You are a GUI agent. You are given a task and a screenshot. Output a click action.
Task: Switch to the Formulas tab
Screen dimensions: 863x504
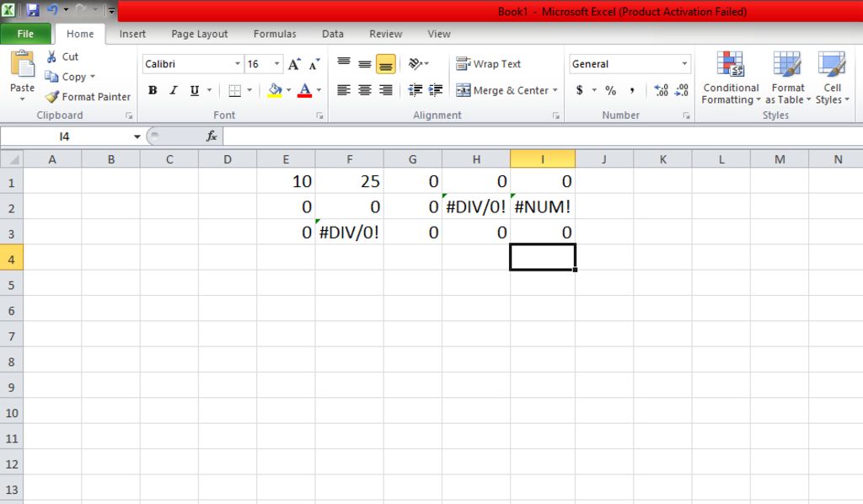tap(275, 34)
